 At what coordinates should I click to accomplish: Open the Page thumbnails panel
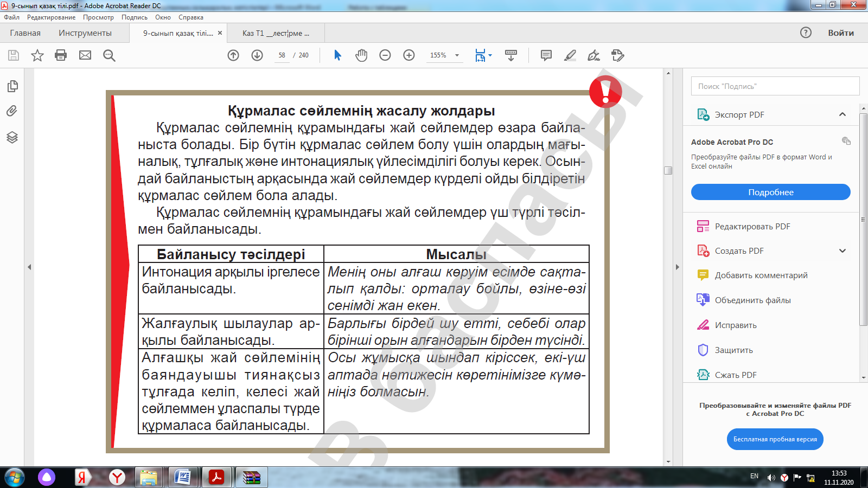pos(12,86)
